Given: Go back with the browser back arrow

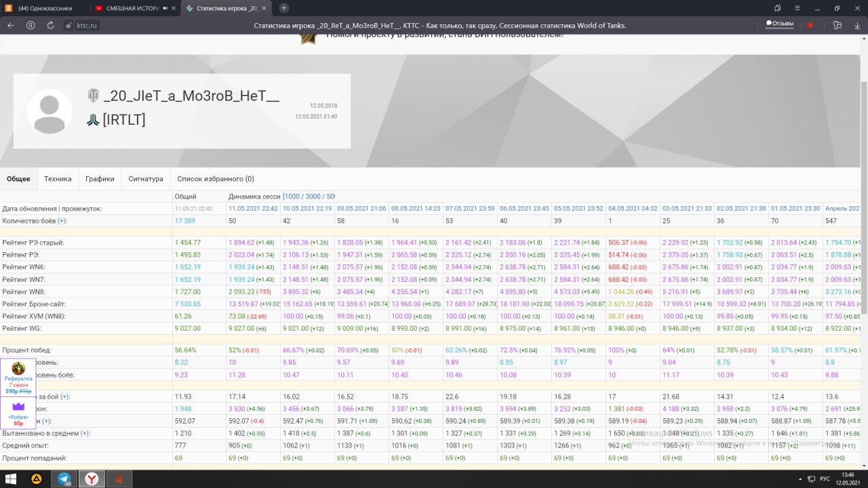Looking at the screenshot, I should pyautogui.click(x=10, y=25).
